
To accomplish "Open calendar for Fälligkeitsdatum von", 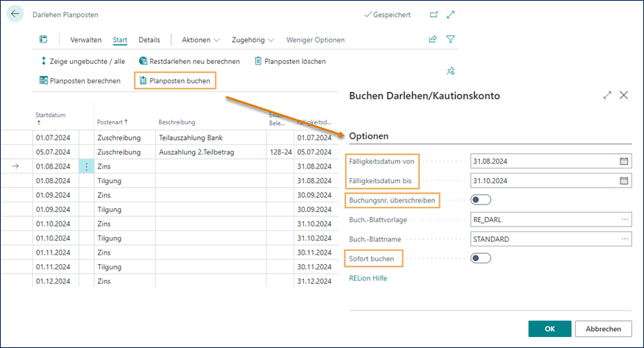I will point(624,161).
